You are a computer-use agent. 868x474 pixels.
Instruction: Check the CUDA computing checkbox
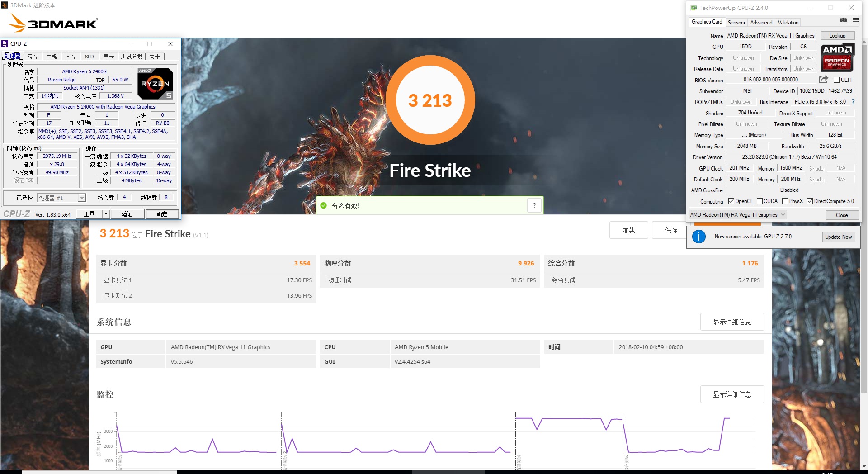pyautogui.click(x=759, y=201)
